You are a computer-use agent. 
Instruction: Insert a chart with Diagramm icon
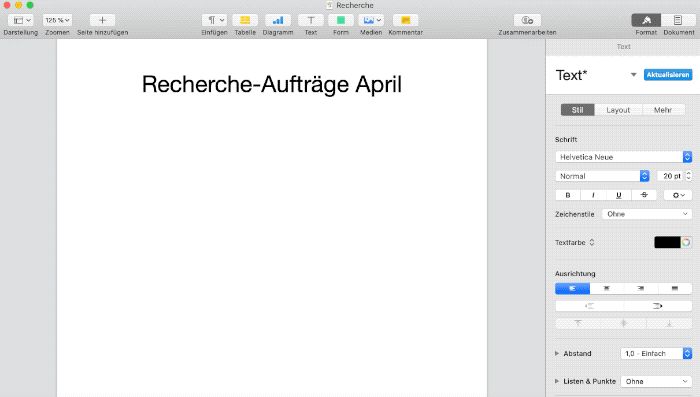coord(278,20)
